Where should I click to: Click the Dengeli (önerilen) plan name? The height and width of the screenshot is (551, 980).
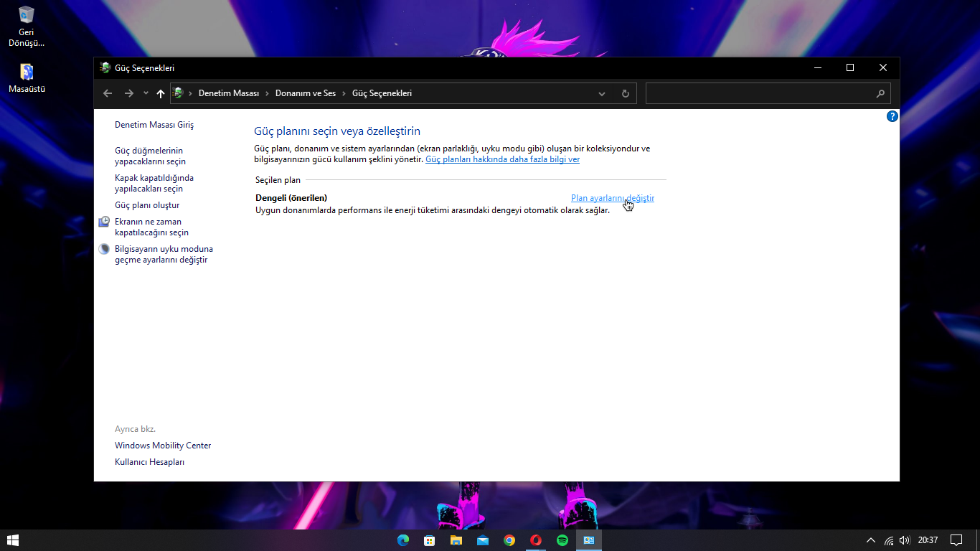(291, 198)
